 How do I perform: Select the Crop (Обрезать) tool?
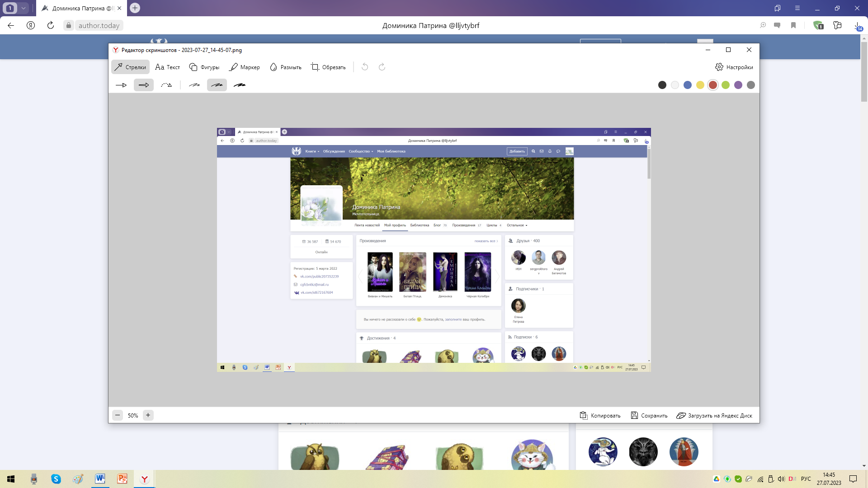tap(328, 67)
